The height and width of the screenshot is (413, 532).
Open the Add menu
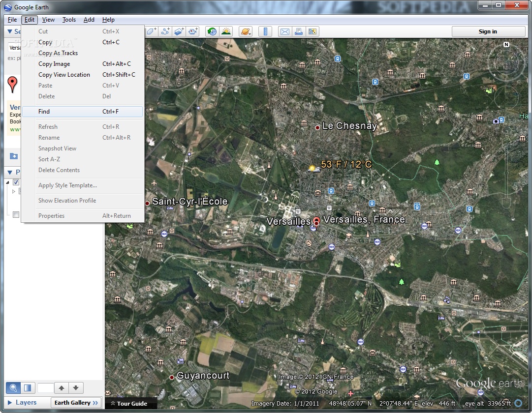89,20
